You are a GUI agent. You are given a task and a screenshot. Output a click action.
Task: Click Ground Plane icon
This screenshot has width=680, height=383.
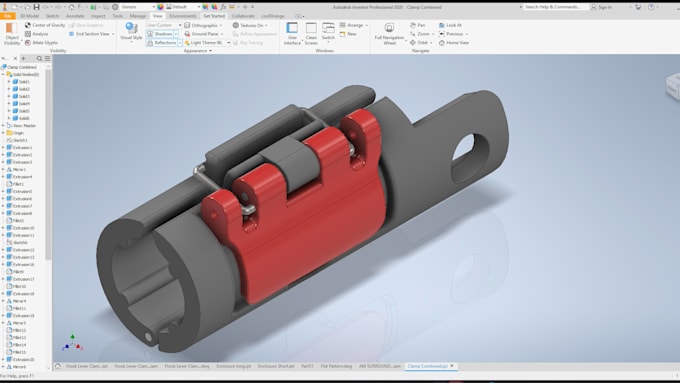187,34
